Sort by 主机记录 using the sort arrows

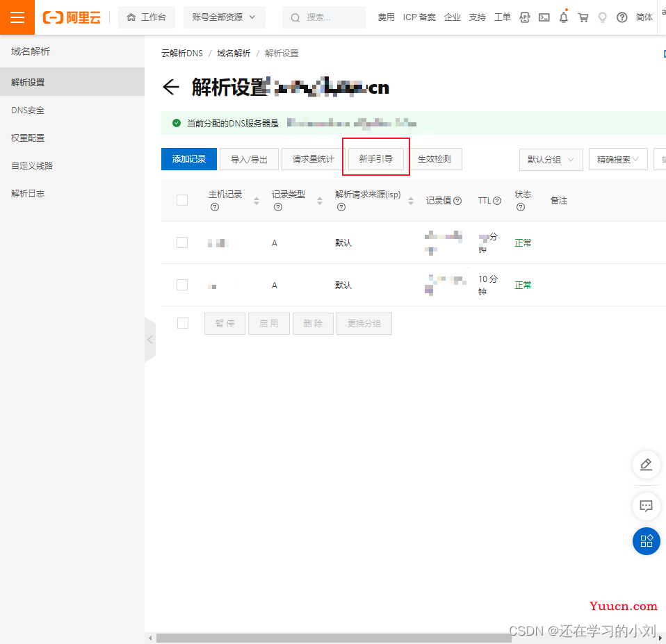pyautogui.click(x=256, y=201)
